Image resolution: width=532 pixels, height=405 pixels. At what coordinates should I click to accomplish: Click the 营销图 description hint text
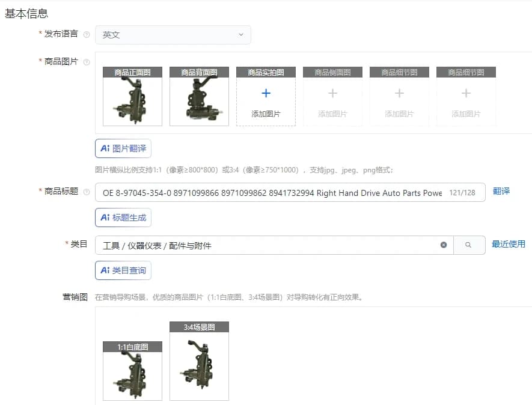point(229,297)
